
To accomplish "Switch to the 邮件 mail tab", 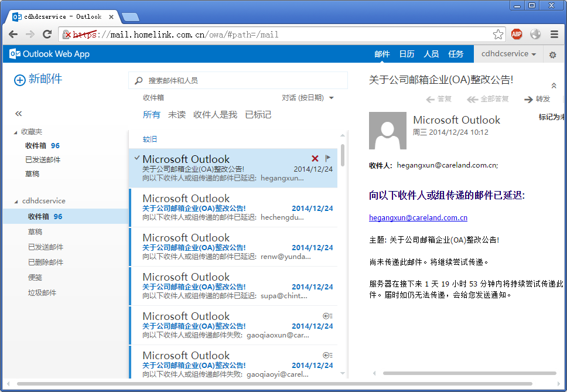I will pyautogui.click(x=382, y=54).
